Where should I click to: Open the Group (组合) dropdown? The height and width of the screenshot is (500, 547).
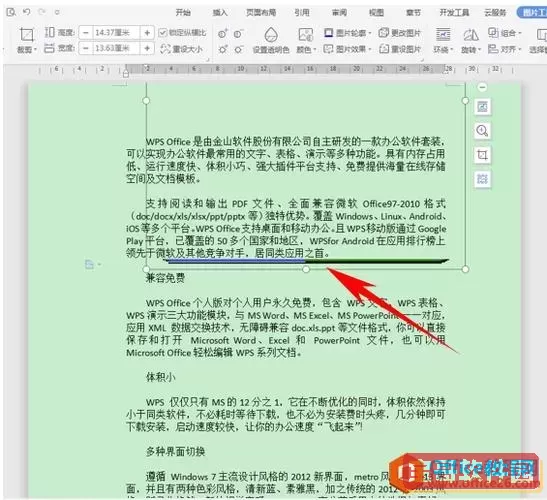click(x=504, y=33)
